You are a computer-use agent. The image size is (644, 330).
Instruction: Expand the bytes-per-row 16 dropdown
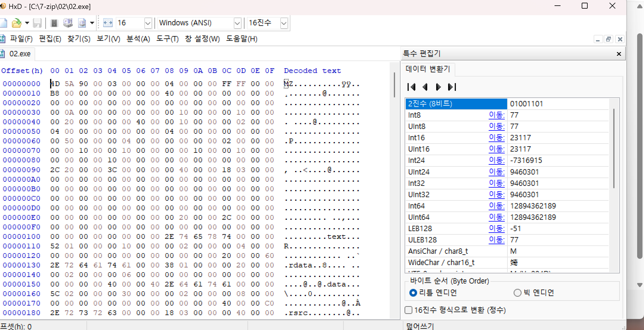coord(148,23)
